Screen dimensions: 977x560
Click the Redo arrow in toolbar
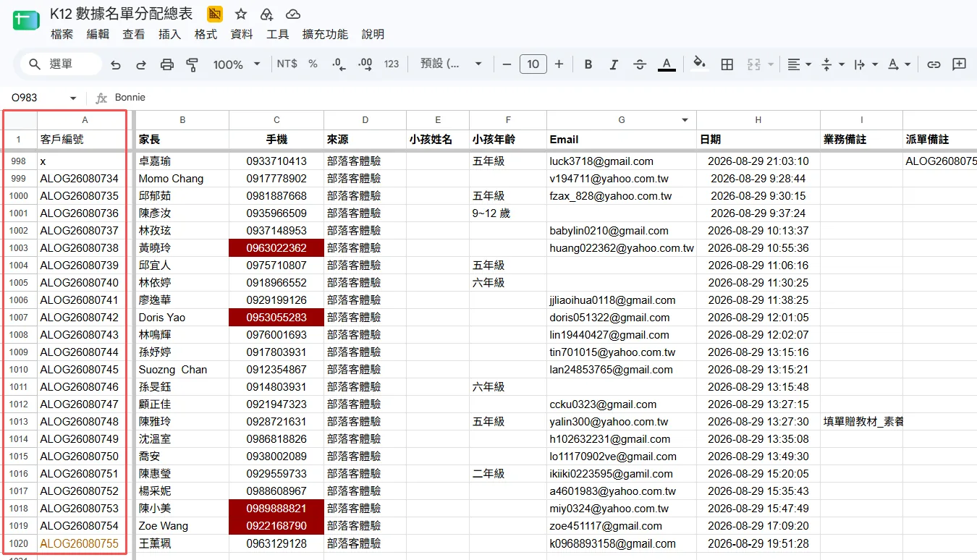click(x=141, y=64)
